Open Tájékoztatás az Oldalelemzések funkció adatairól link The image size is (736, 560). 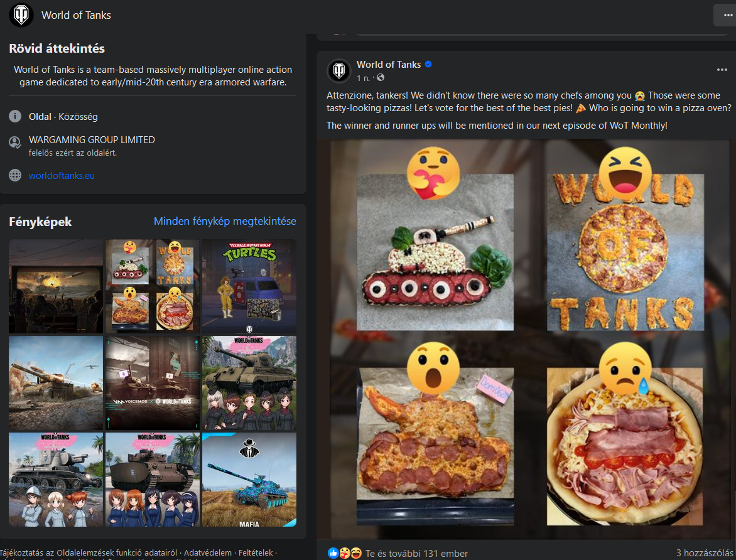89,552
